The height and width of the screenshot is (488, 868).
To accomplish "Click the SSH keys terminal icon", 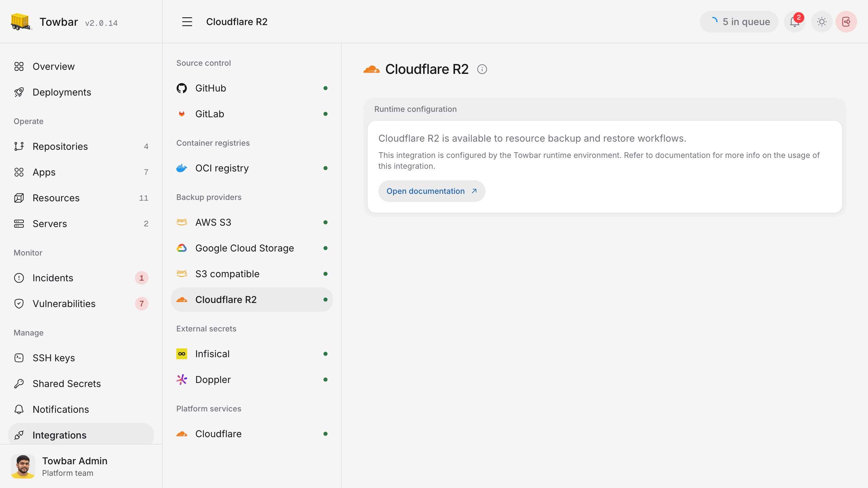I will 19,358.
